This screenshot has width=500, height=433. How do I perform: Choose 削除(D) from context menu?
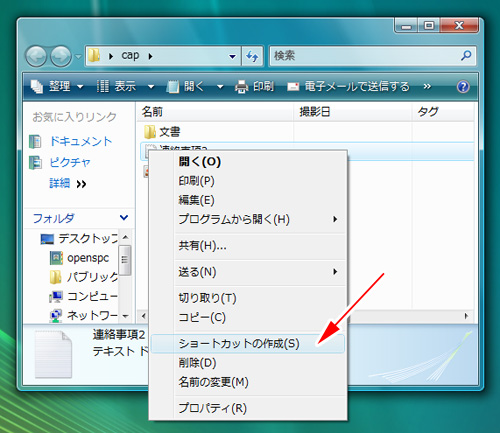point(247,363)
